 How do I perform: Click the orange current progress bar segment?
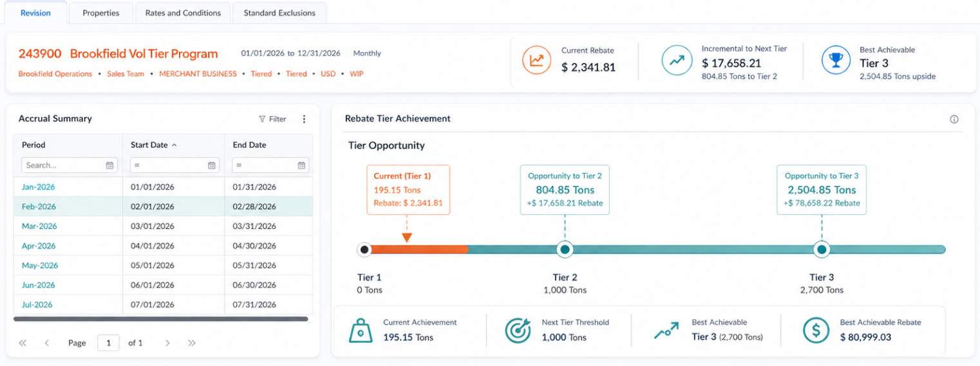pos(419,249)
